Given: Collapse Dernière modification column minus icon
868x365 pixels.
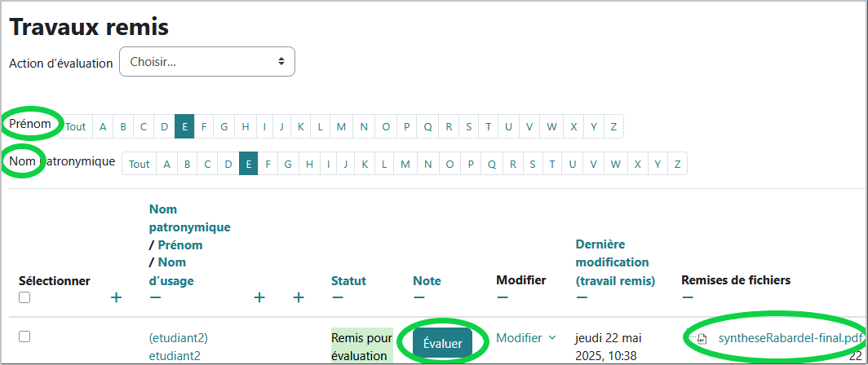Looking at the screenshot, I should pos(582,298).
